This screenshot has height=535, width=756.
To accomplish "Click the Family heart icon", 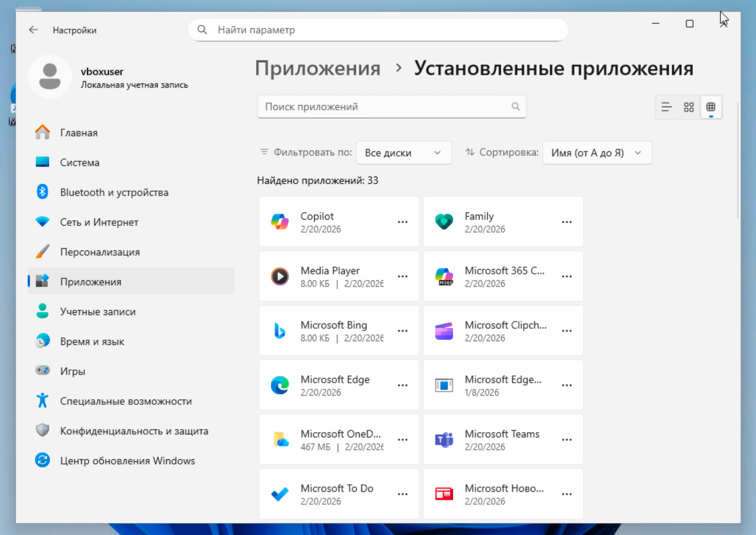I will pyautogui.click(x=444, y=222).
